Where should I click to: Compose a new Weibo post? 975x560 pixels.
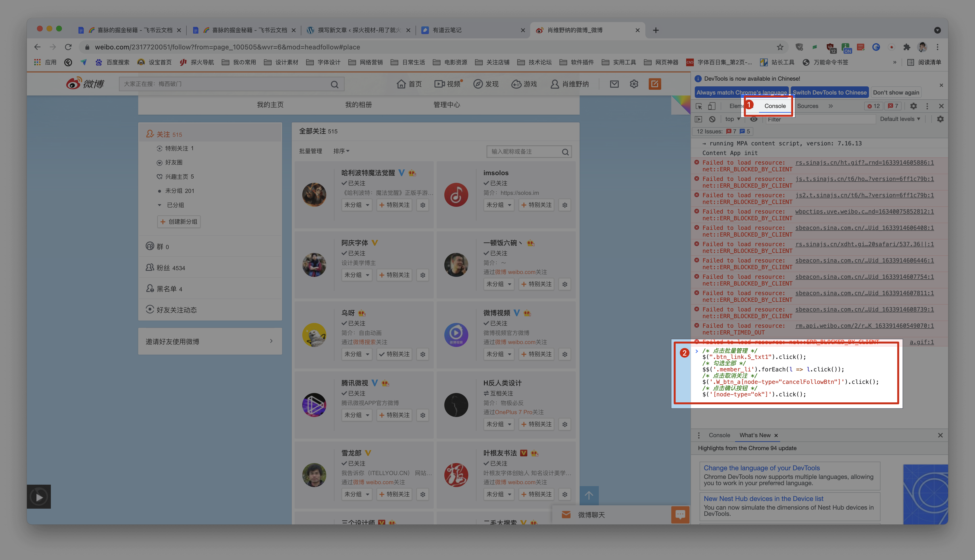[x=655, y=84]
